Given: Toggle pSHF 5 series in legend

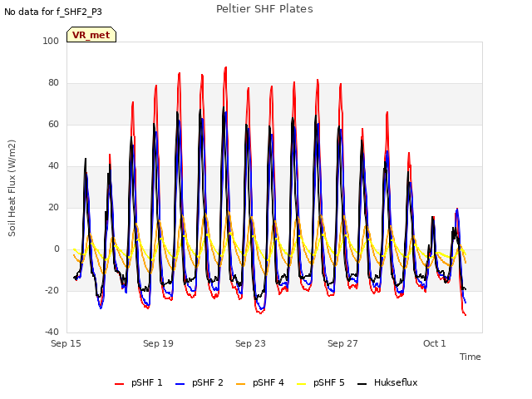Looking at the screenshot, I should (321, 382).
